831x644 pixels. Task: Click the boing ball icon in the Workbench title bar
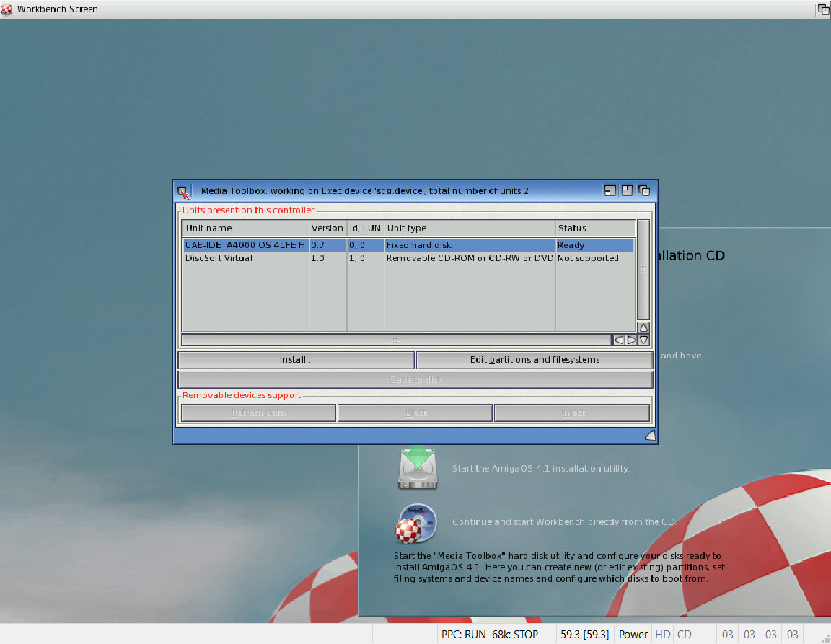click(x=7, y=9)
